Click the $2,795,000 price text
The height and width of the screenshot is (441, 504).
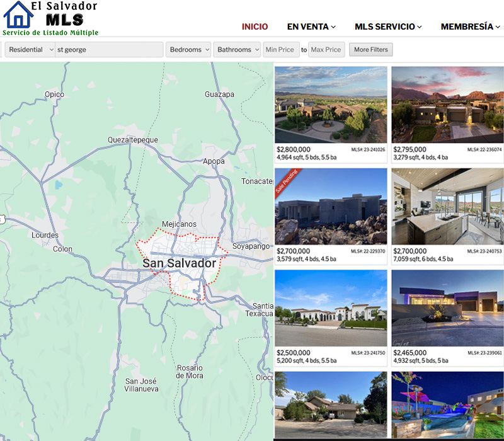410,149
